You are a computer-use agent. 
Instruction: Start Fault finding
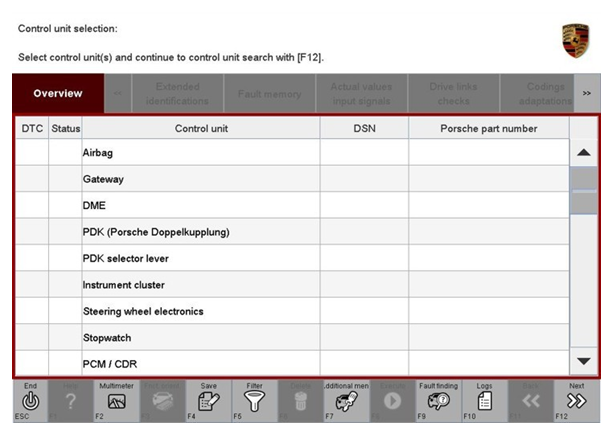(x=439, y=402)
